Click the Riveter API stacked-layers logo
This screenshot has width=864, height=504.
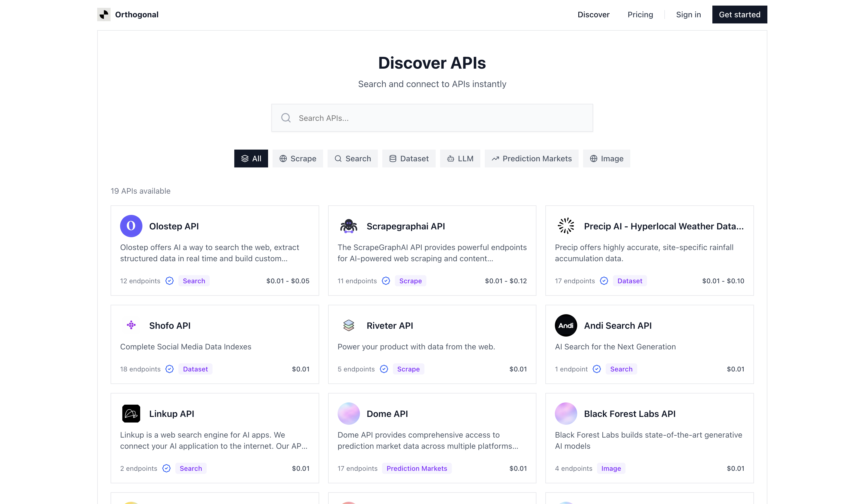[348, 325]
